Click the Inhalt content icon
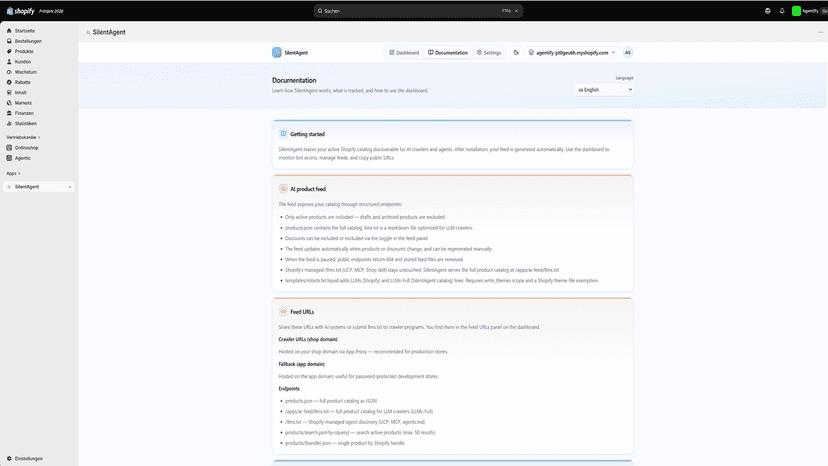The image size is (828, 466). tap(9, 92)
